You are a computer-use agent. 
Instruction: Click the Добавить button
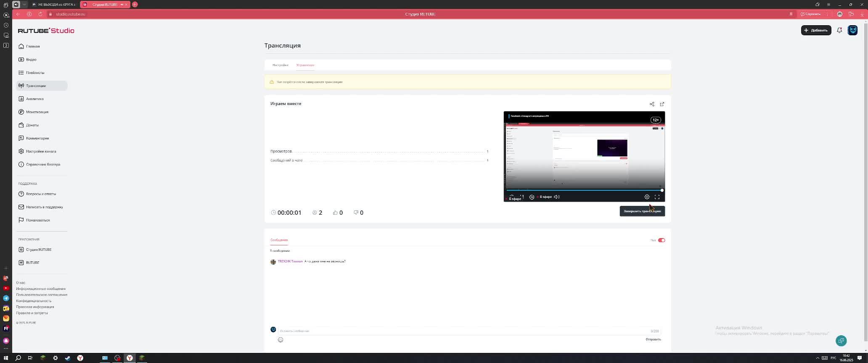click(x=816, y=30)
